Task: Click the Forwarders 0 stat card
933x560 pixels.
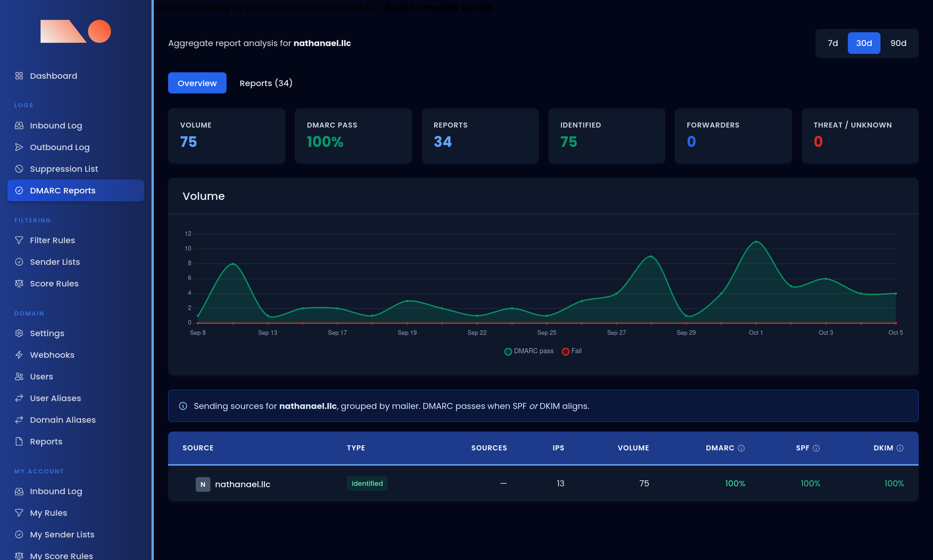Action: point(733,136)
